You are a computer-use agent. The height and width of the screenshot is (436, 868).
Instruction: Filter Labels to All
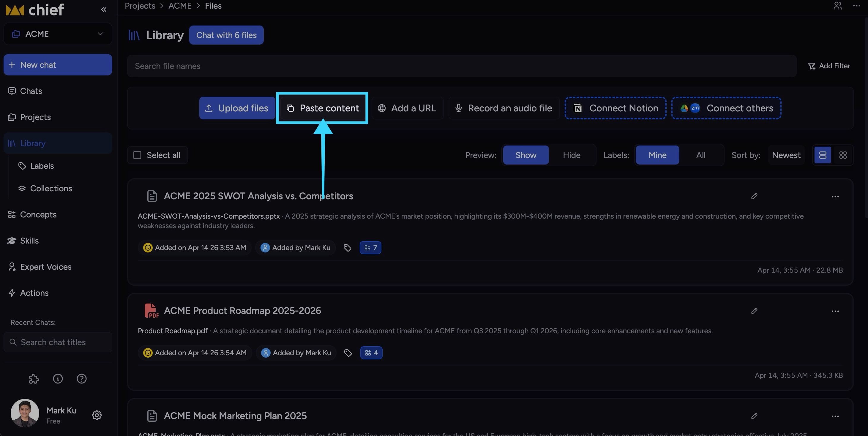701,155
